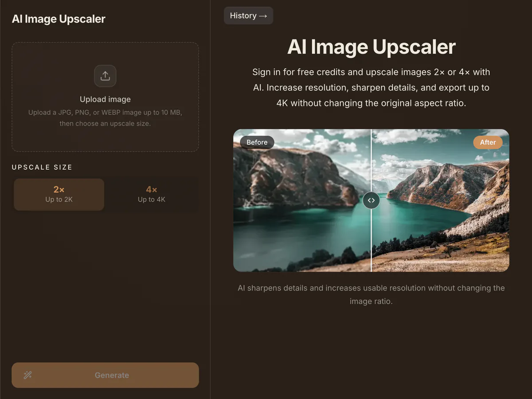Click the magic wand icon on Generate
Image resolution: width=532 pixels, height=399 pixels.
27,375
